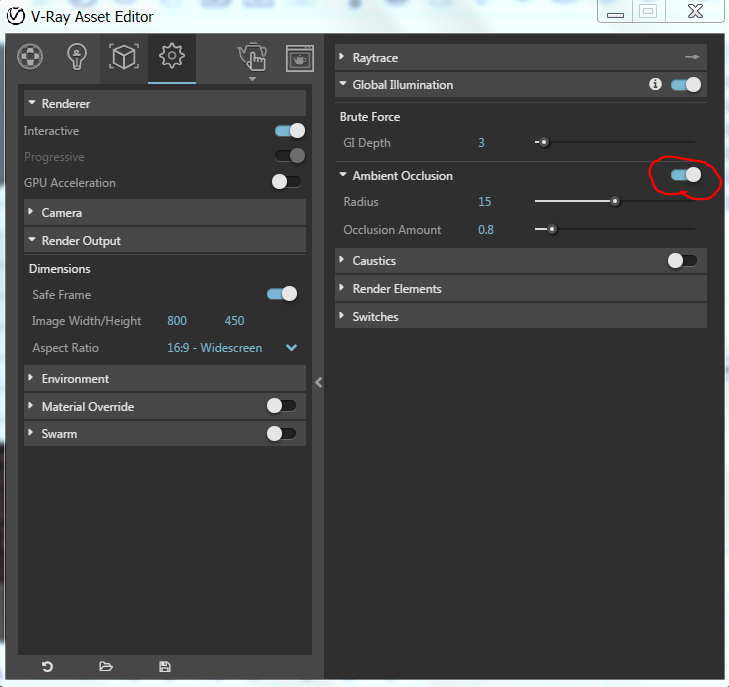Expand the Switches section
The image size is (729, 687).
521,316
